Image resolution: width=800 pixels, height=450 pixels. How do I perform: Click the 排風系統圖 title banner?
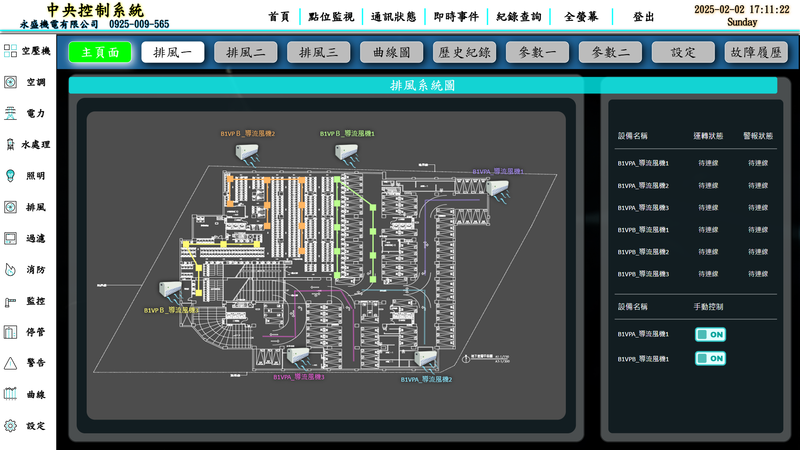click(x=423, y=85)
